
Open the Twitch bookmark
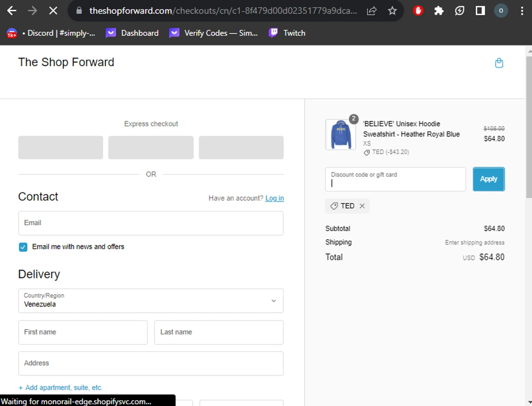click(287, 33)
